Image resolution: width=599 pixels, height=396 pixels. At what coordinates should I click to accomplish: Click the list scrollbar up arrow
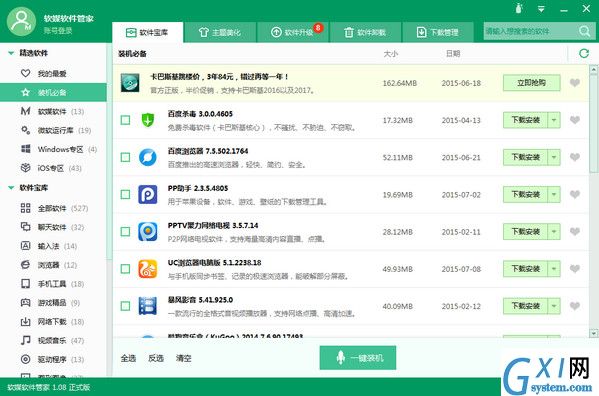click(593, 70)
